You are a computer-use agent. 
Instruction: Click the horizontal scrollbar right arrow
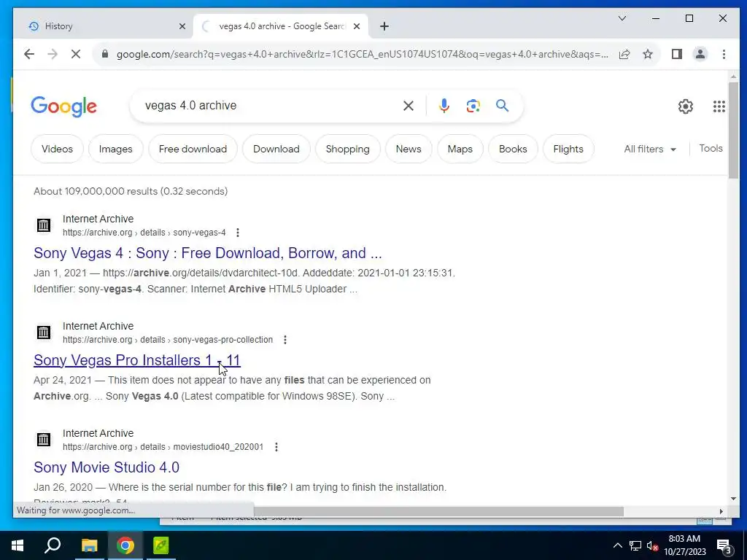point(721,511)
